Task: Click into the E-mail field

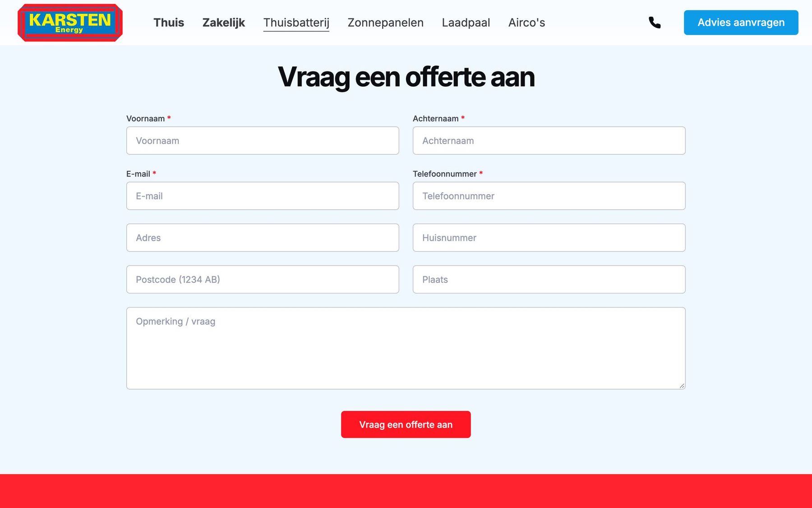Action: pyautogui.click(x=263, y=196)
